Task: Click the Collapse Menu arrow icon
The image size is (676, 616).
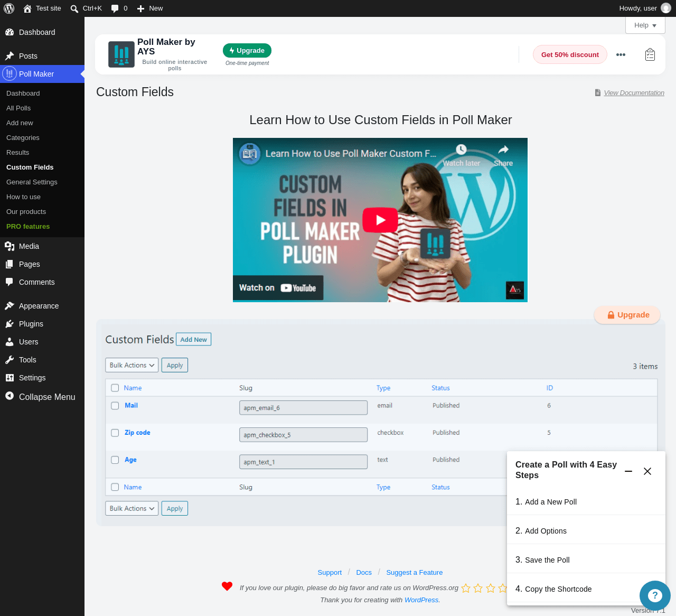Action: (x=10, y=396)
